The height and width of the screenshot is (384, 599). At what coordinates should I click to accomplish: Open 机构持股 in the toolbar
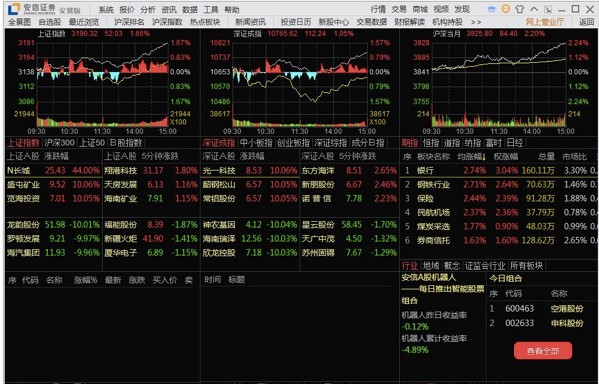point(447,22)
